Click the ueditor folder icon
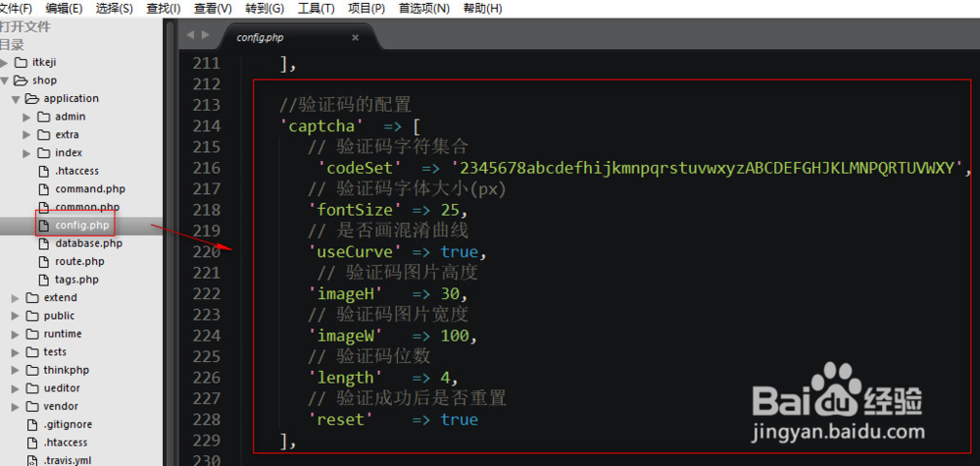 pyautogui.click(x=32, y=388)
